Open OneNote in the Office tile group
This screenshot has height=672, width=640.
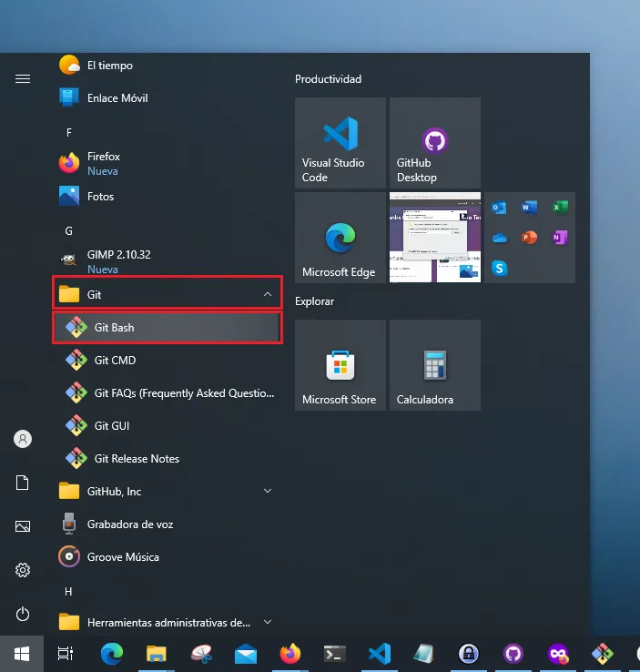560,238
